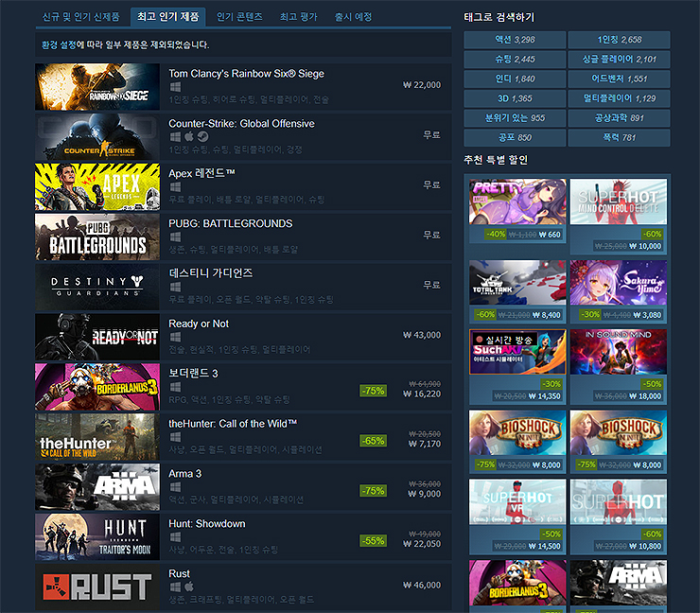700x613 pixels.
Task: Select the 싱글 플레이어 2,101 tag
Action: point(620,60)
